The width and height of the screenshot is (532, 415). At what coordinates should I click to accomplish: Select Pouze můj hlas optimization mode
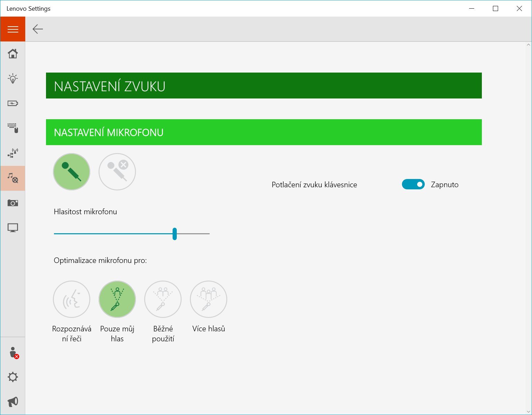tap(117, 299)
